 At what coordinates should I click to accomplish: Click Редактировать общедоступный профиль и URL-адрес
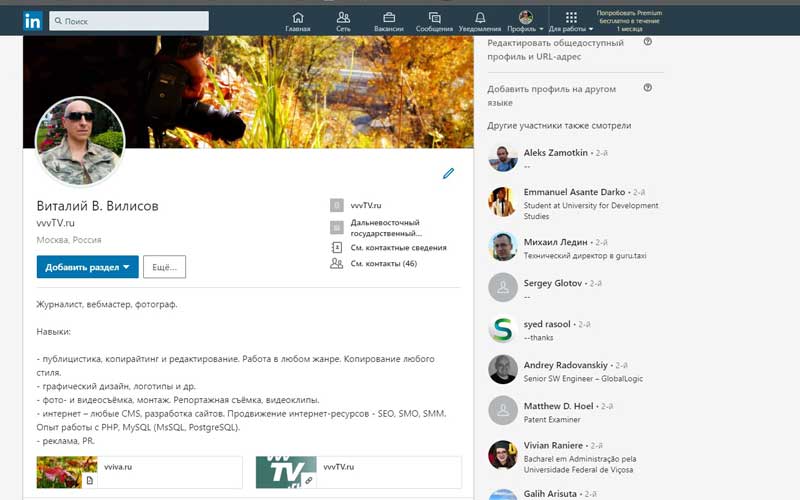tap(556, 49)
